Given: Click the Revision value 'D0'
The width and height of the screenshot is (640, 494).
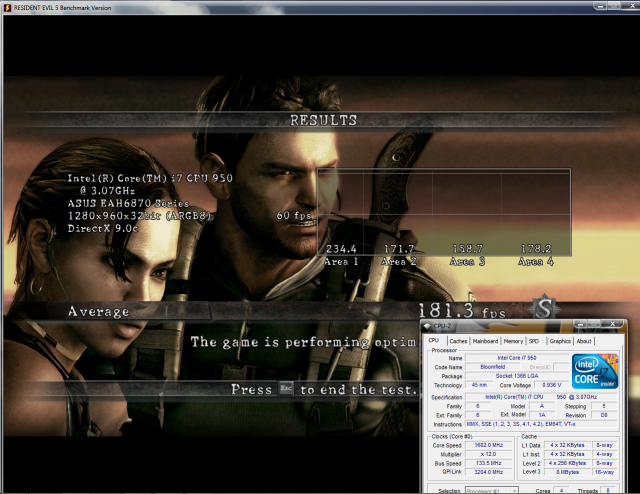Looking at the screenshot, I should 604,415.
